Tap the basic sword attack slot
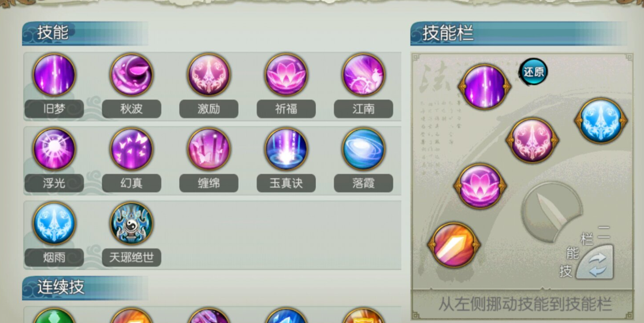The height and width of the screenshot is (323, 644). click(551, 211)
